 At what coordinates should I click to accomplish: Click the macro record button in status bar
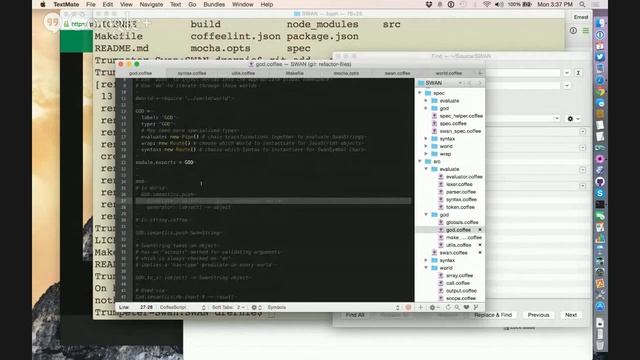coord(408,307)
